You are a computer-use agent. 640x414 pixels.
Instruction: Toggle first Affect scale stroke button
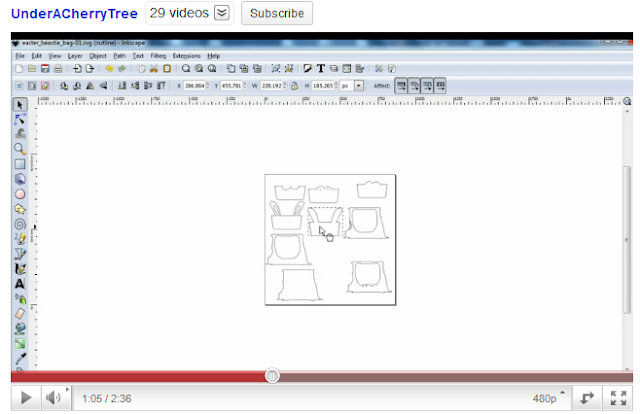coord(401,86)
